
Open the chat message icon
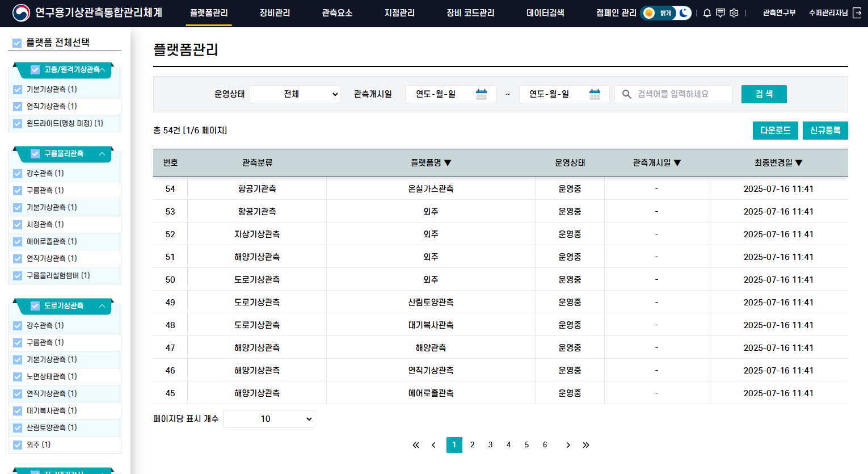[x=720, y=13]
